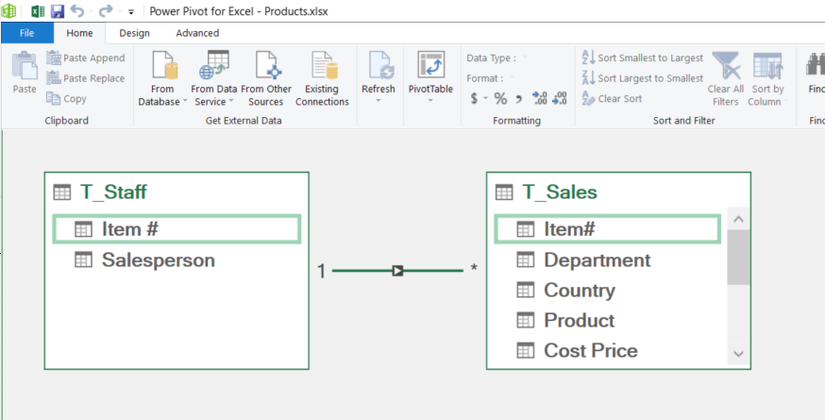
Task: Switch to the Advanced tab
Action: tap(197, 33)
